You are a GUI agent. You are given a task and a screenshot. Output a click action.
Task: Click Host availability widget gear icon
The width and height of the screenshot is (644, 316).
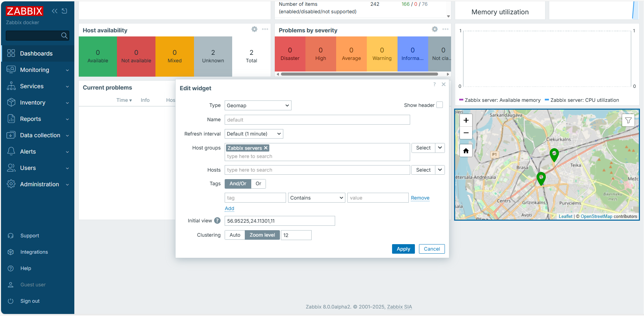point(254,29)
